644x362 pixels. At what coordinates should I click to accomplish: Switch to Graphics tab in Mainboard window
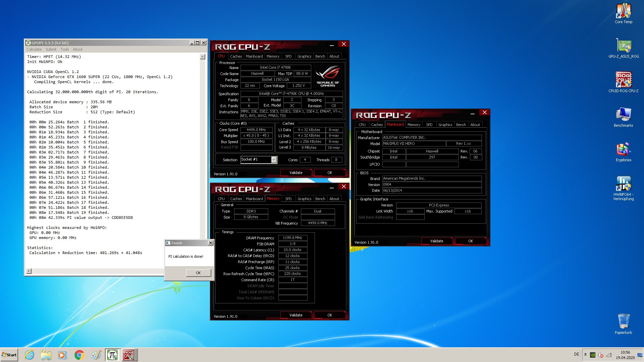coord(445,125)
